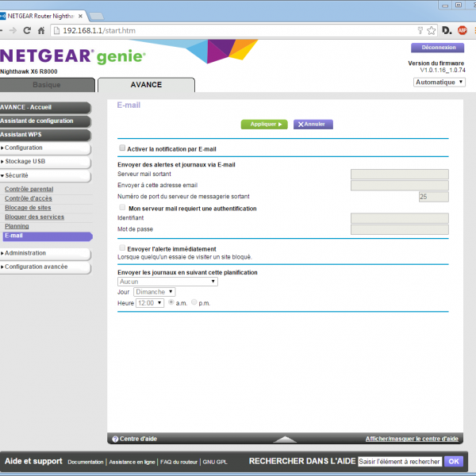Open the Automatique language dropdown
Image resolution: width=476 pixels, height=476 pixels.
pos(440,82)
